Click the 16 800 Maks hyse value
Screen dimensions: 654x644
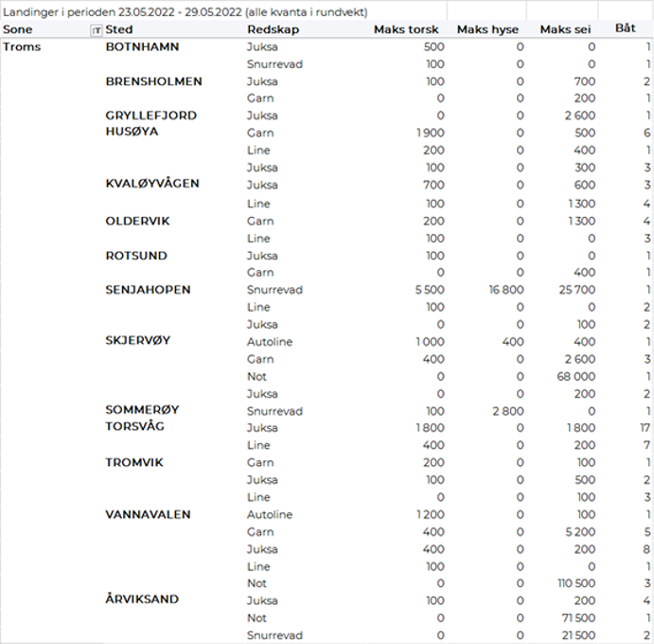pos(502,290)
